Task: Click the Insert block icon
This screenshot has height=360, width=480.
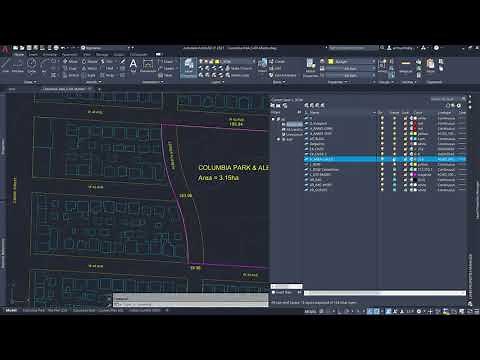Action: [262, 64]
